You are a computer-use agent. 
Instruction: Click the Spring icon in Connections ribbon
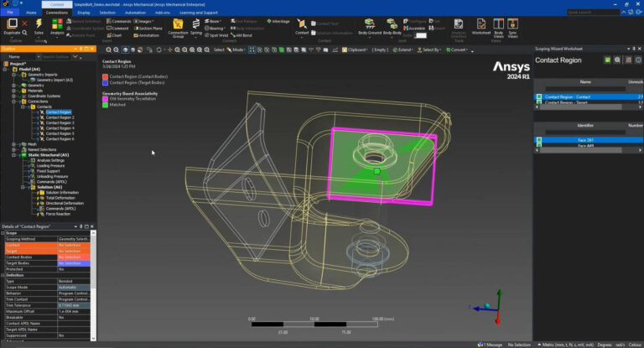click(196, 23)
